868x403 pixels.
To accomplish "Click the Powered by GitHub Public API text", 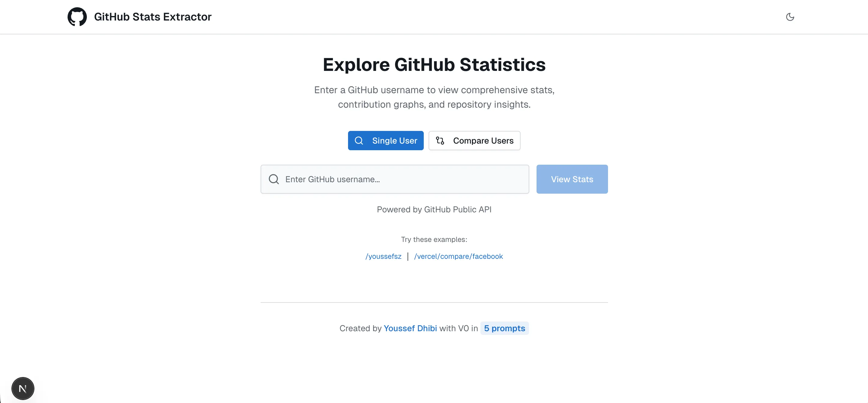I will point(434,209).
